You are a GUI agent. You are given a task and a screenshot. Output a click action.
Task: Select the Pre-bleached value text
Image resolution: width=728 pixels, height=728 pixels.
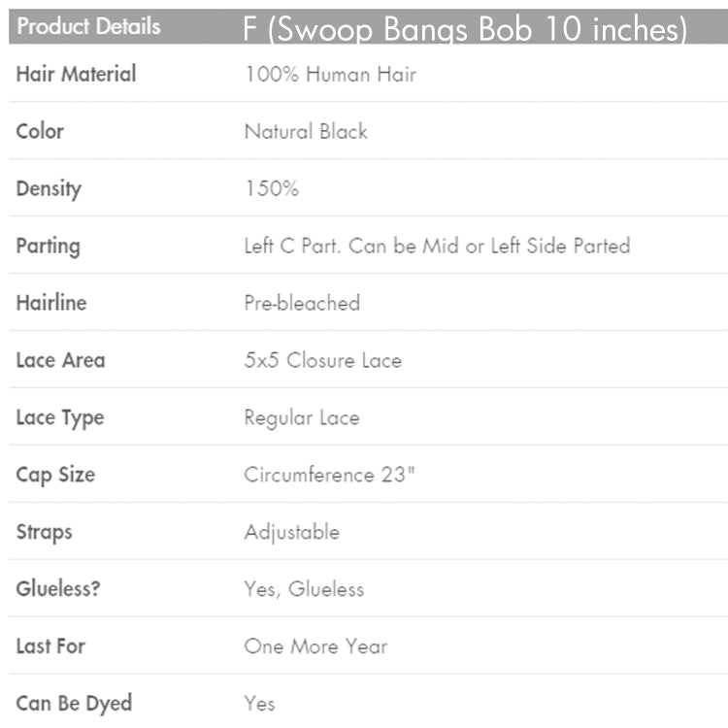coord(302,303)
